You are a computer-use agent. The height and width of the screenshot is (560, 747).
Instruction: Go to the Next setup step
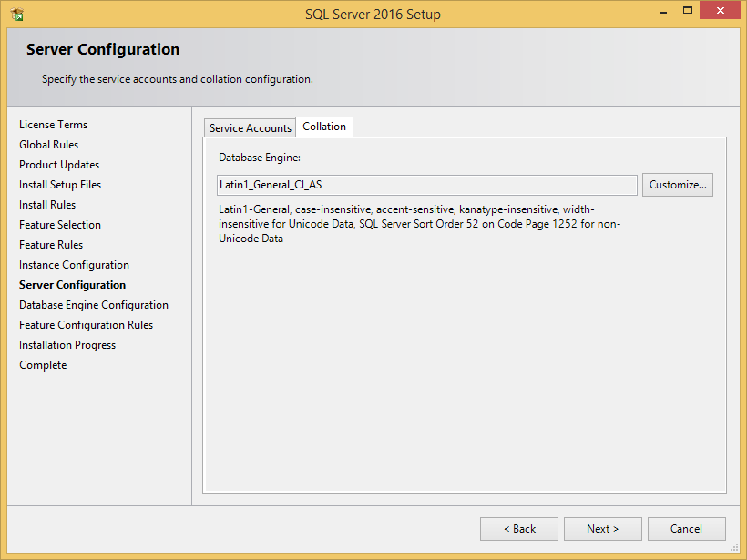pyautogui.click(x=603, y=529)
